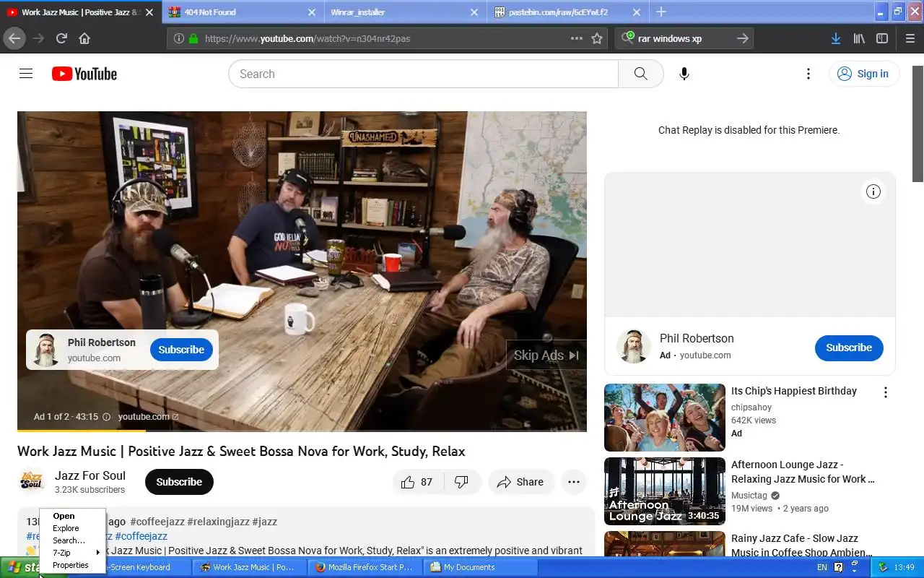Focus the YouTube search field
Viewport: 924px width, 578px height.
click(x=423, y=74)
